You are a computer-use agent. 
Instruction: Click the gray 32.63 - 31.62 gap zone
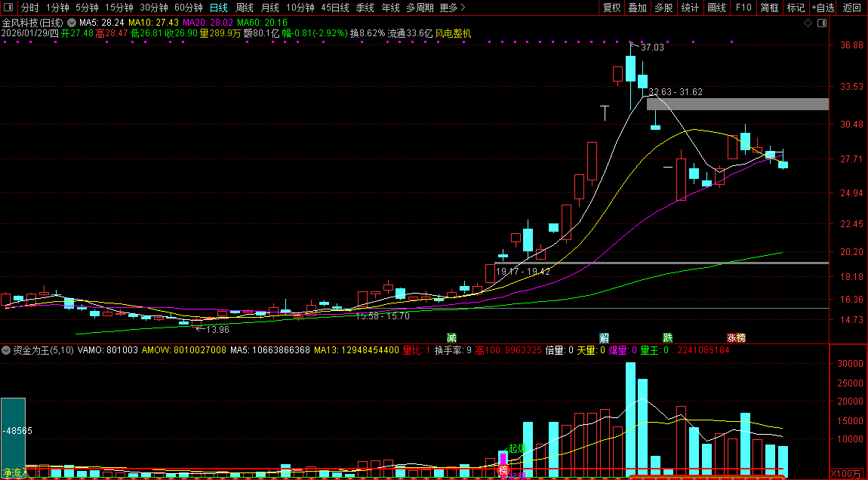[x=737, y=104]
